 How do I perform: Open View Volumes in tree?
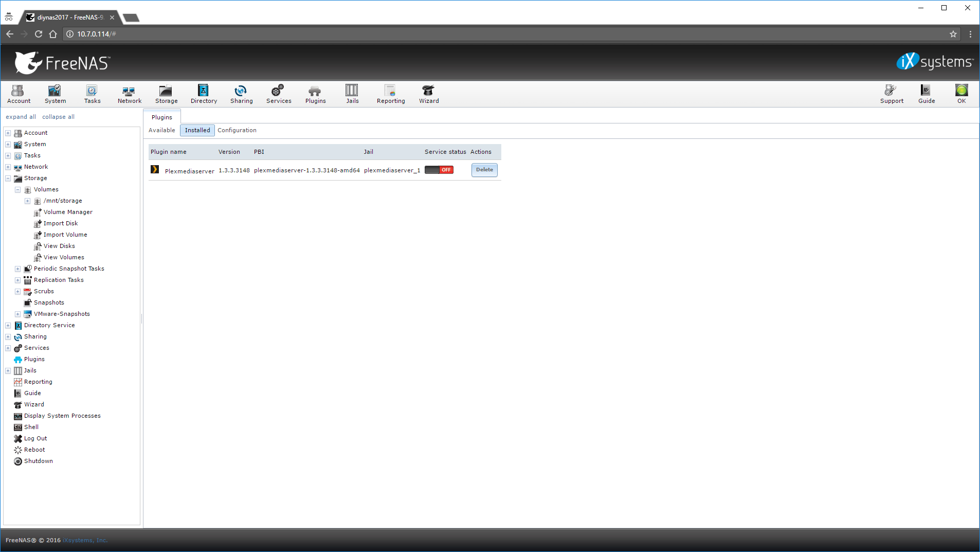tap(64, 257)
